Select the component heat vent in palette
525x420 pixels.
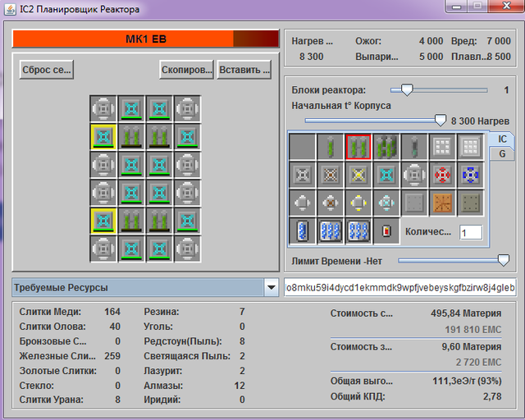click(414, 175)
